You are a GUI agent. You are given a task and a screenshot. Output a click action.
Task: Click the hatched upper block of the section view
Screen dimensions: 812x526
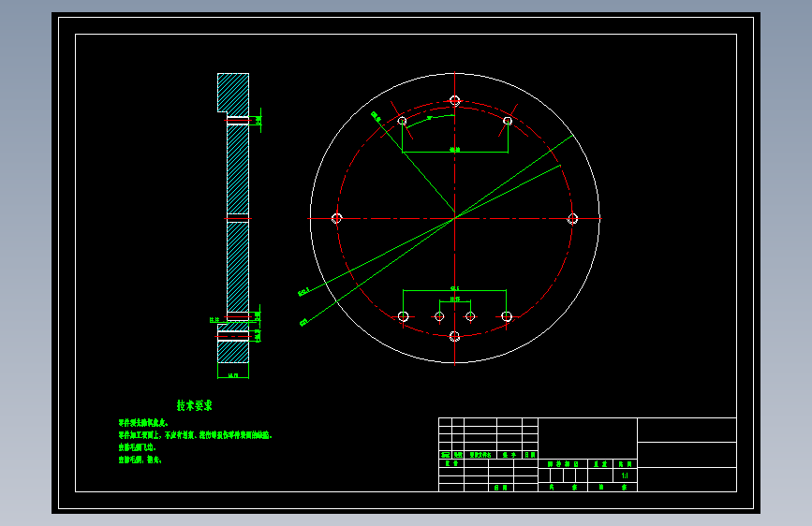(x=233, y=94)
